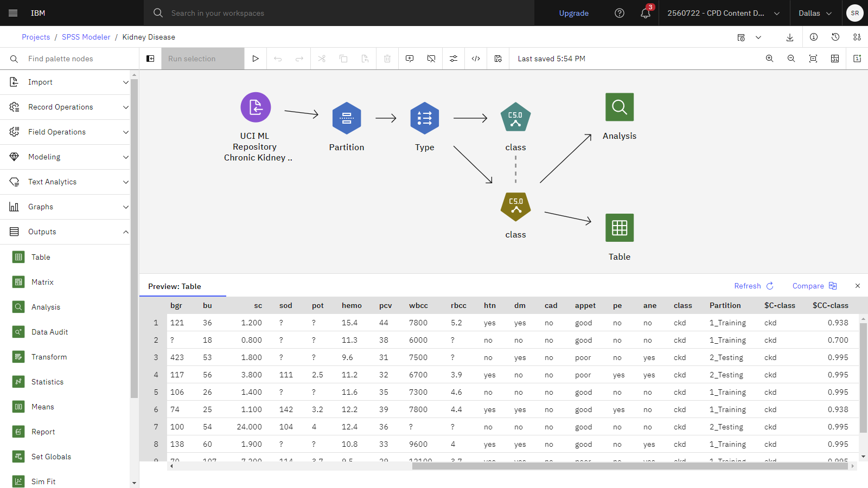This screenshot has height=488, width=868.
Task: Expand the Modeling palette category
Action: point(65,157)
